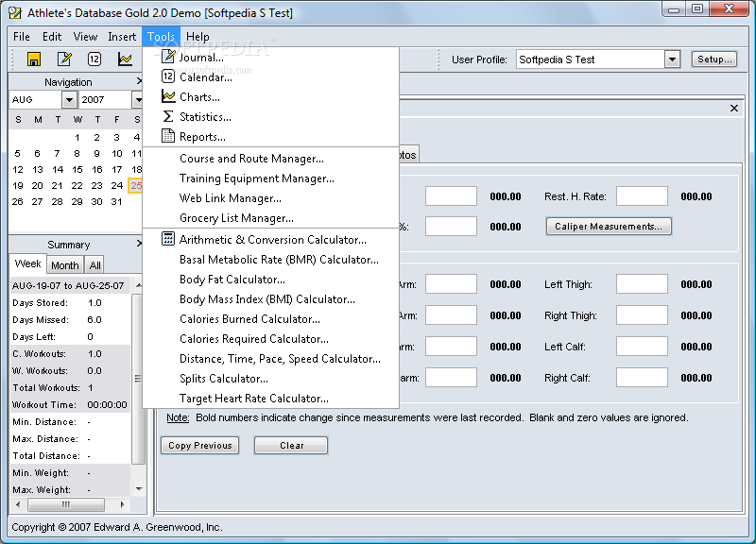756x544 pixels.
Task: Open Reports from Tools menu
Action: pyautogui.click(x=271, y=137)
